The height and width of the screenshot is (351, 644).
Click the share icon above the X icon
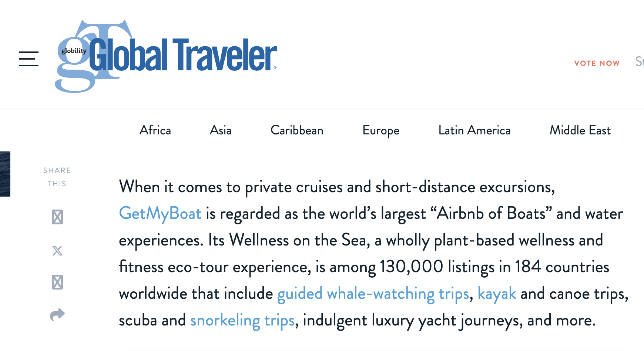57,217
